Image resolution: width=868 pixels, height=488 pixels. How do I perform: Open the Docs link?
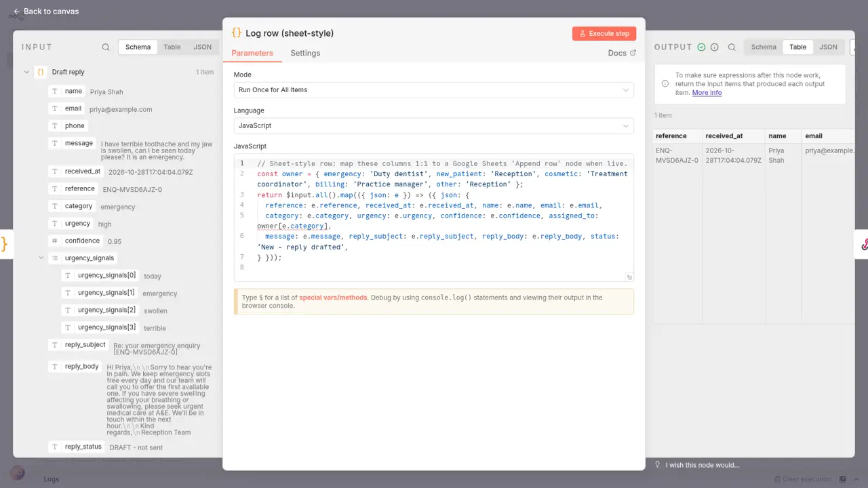(622, 53)
